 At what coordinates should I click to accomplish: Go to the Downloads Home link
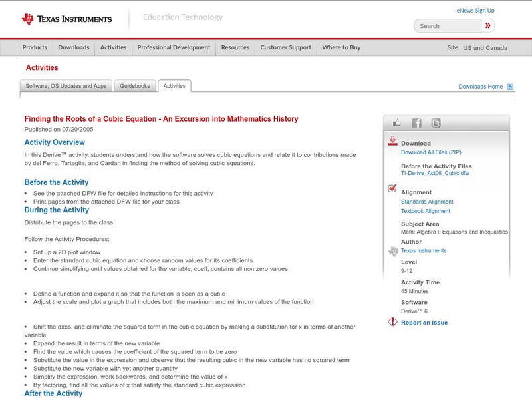480,87
